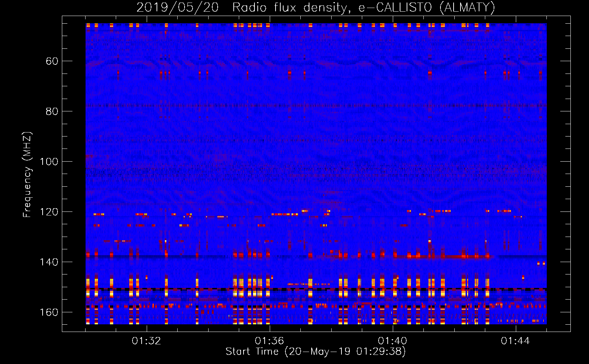Click the '01:36' time tick label
Viewport: 589px width, 364px height.
click(x=269, y=341)
